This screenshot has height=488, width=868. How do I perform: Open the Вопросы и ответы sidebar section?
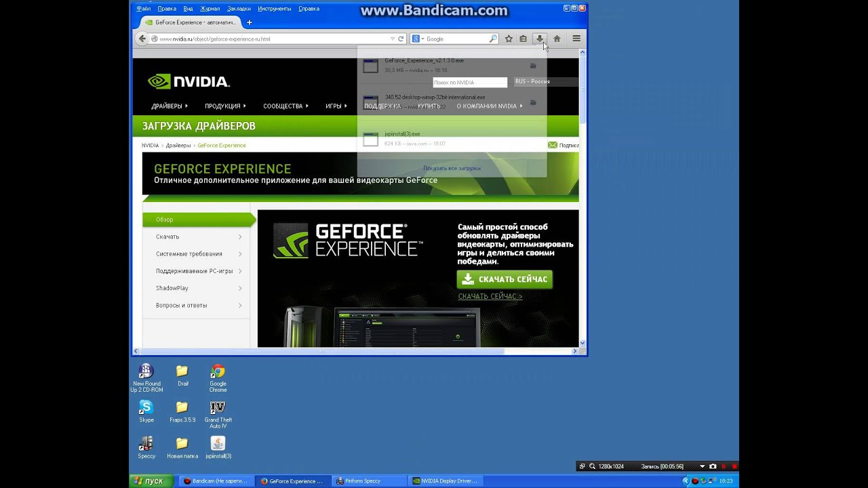pos(196,305)
